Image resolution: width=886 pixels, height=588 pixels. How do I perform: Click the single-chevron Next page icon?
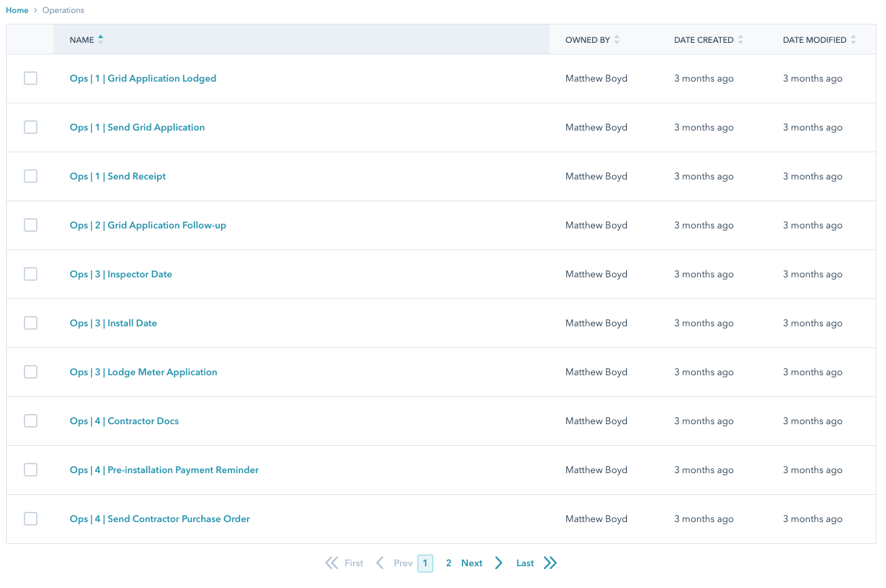point(499,563)
